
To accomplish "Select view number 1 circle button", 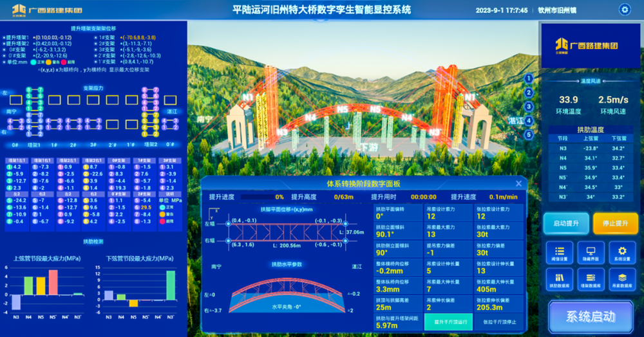I will pos(529,78).
